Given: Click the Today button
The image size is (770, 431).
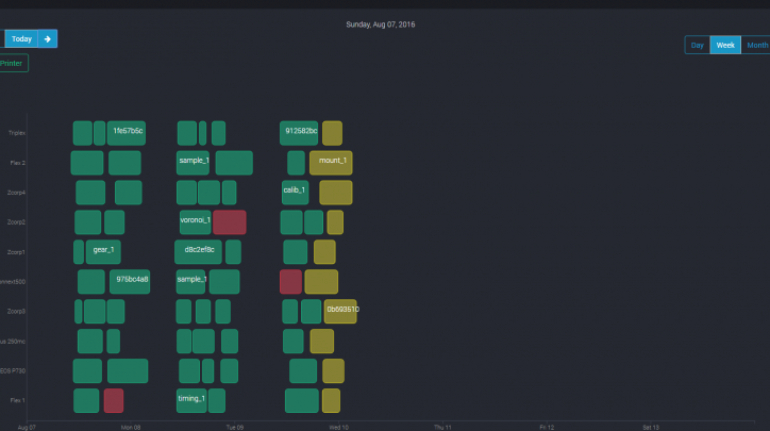Looking at the screenshot, I should (x=21, y=39).
